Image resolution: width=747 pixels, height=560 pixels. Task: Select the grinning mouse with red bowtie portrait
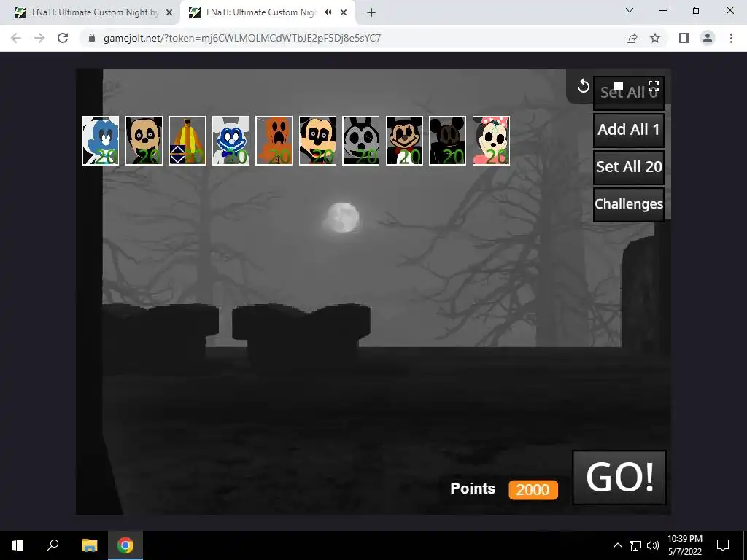click(x=404, y=141)
